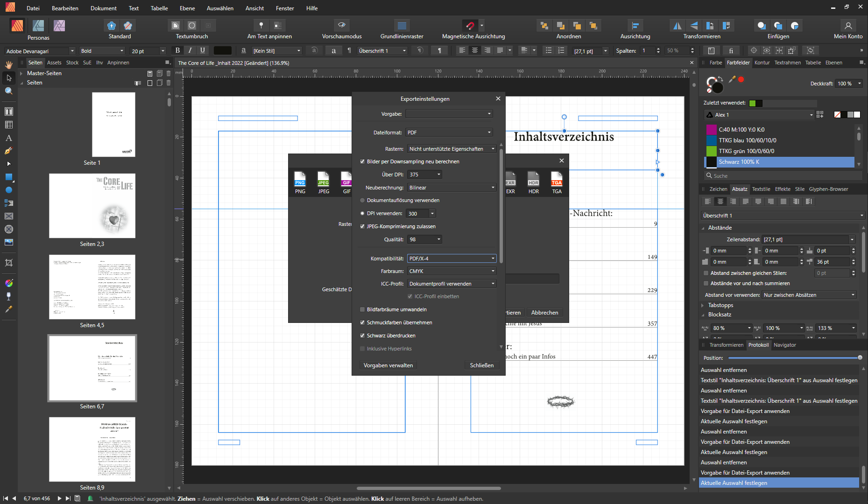Enable Abstände vor und nach summieren
Image resolution: width=868 pixels, height=504 pixels.
(x=706, y=283)
